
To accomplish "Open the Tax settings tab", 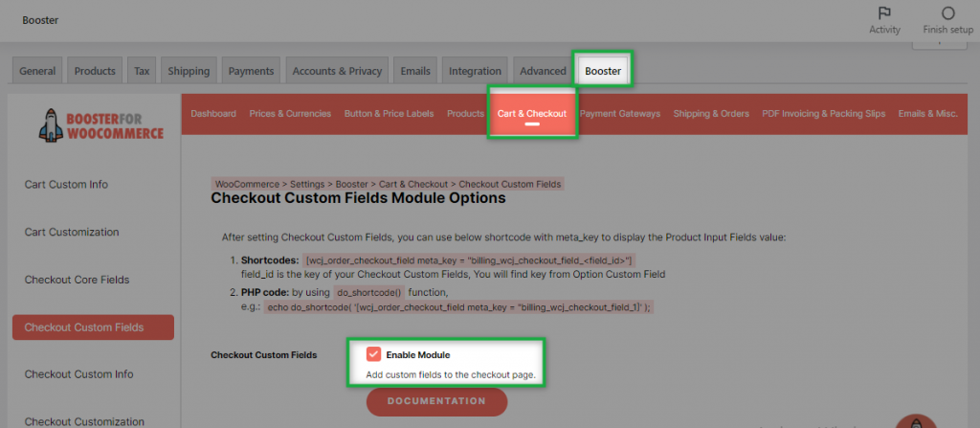I will [142, 71].
